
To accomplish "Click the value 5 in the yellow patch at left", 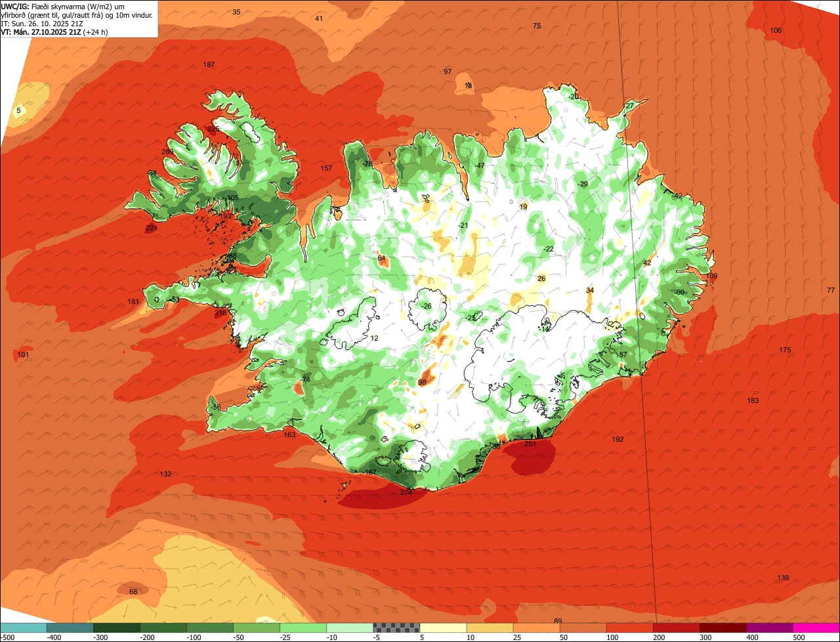I will 18,110.
